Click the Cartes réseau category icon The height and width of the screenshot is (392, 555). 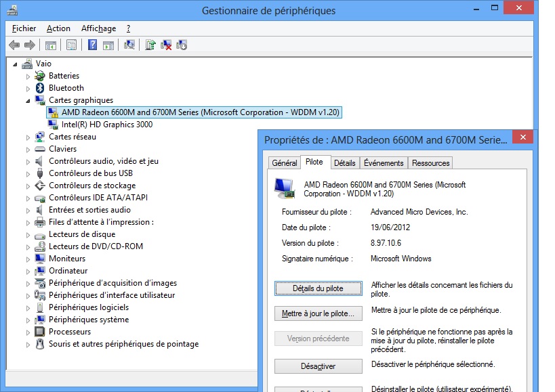(x=40, y=137)
